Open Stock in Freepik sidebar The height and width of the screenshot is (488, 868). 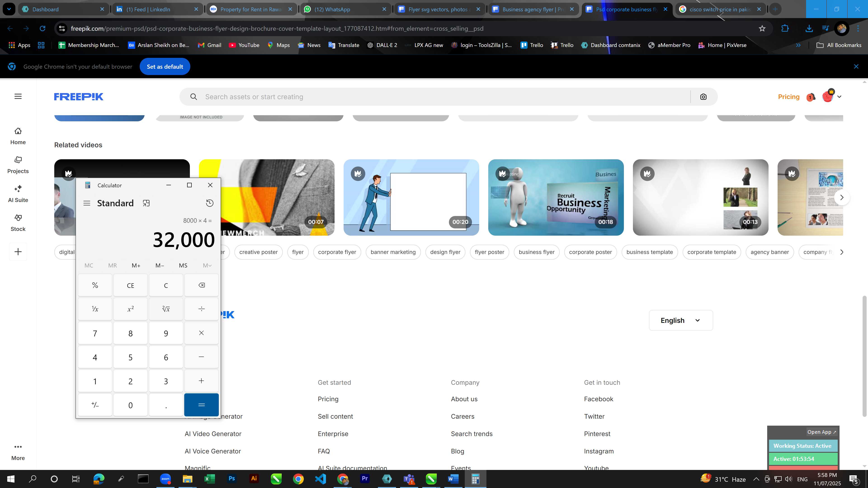(x=18, y=223)
